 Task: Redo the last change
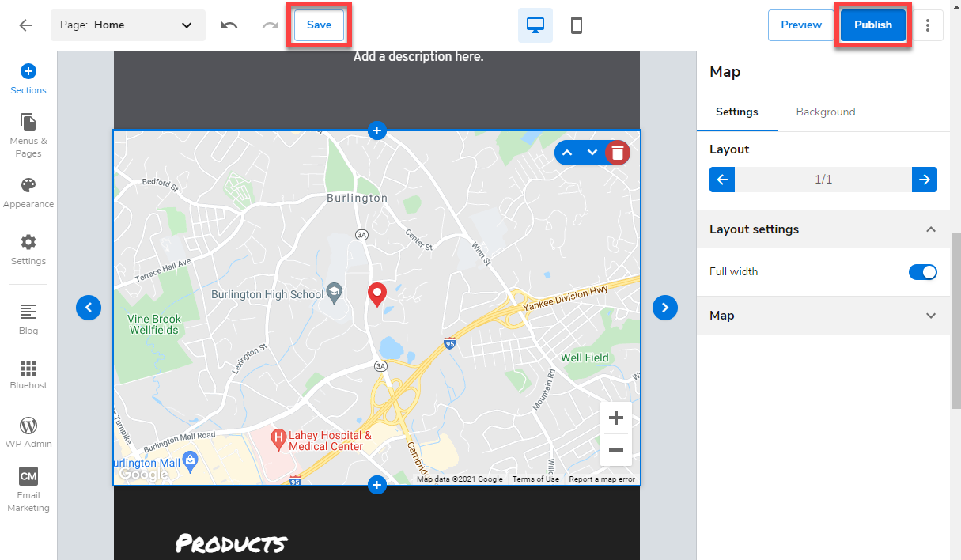pyautogui.click(x=271, y=25)
